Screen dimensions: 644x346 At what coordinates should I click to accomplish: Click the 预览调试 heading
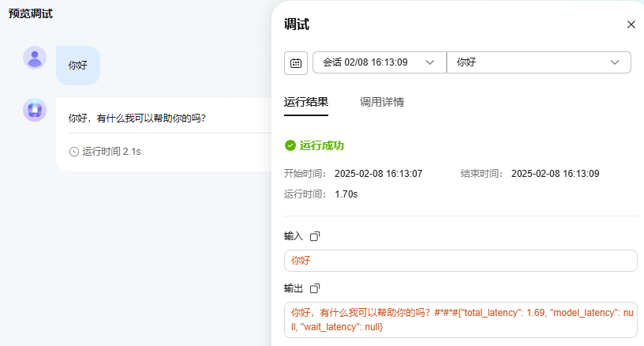(x=31, y=13)
